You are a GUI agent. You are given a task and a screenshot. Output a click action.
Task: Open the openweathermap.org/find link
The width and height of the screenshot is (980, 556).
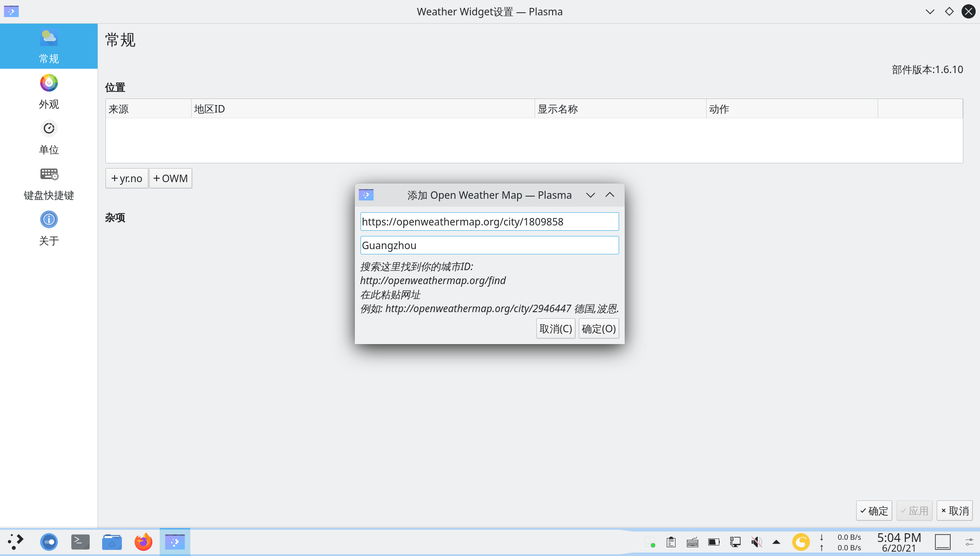[433, 281]
